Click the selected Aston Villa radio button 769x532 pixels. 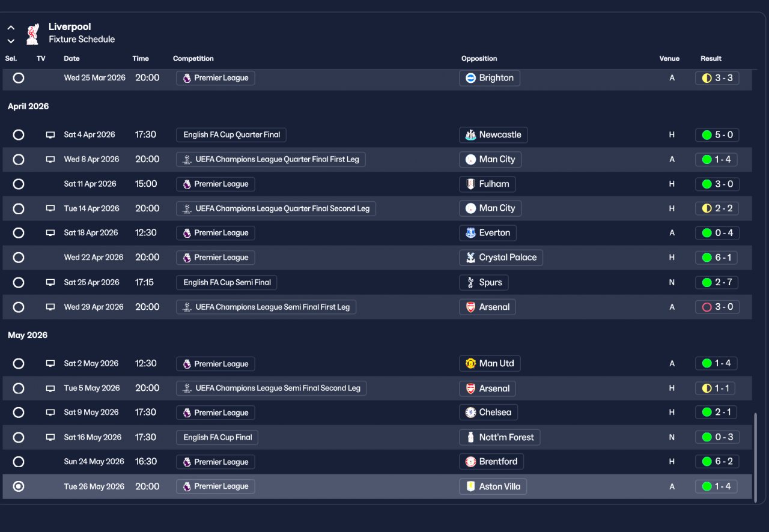coord(19,487)
